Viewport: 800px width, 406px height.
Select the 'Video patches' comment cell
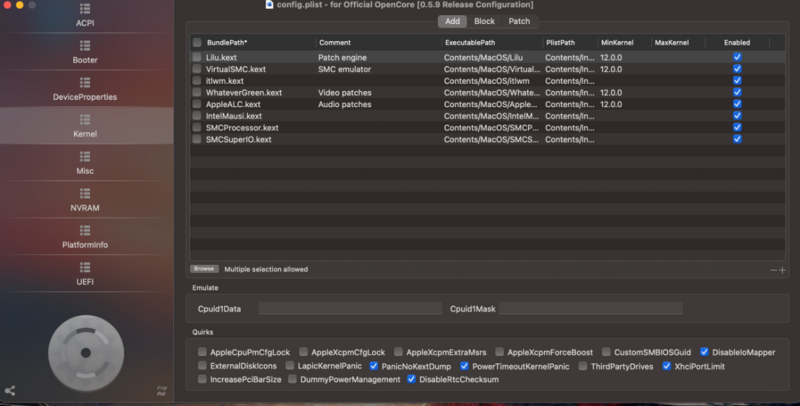point(344,93)
